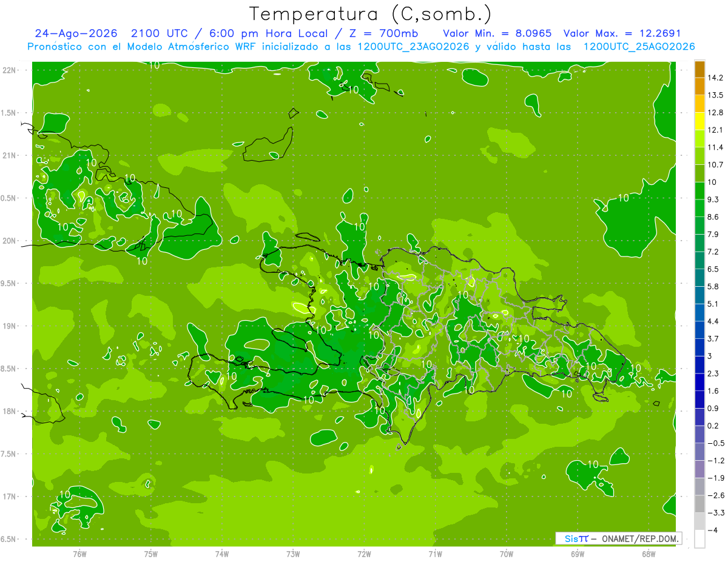Screen dimensions: 728x562
Task: Click the 5.8 color scale label
Action: coord(713,287)
